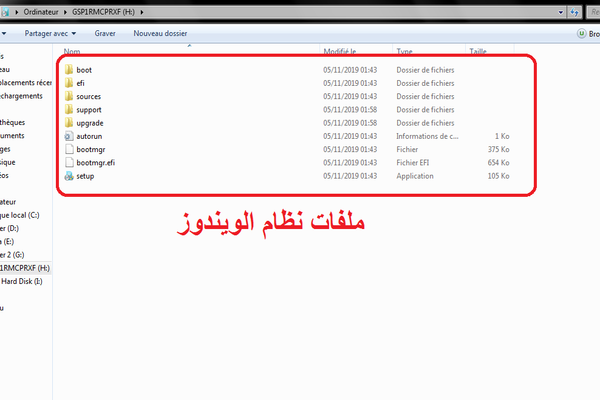Select GSP1RMCPRXF (H:) drive in sidebar
The width and height of the screenshot is (600, 400).
(x=24, y=268)
